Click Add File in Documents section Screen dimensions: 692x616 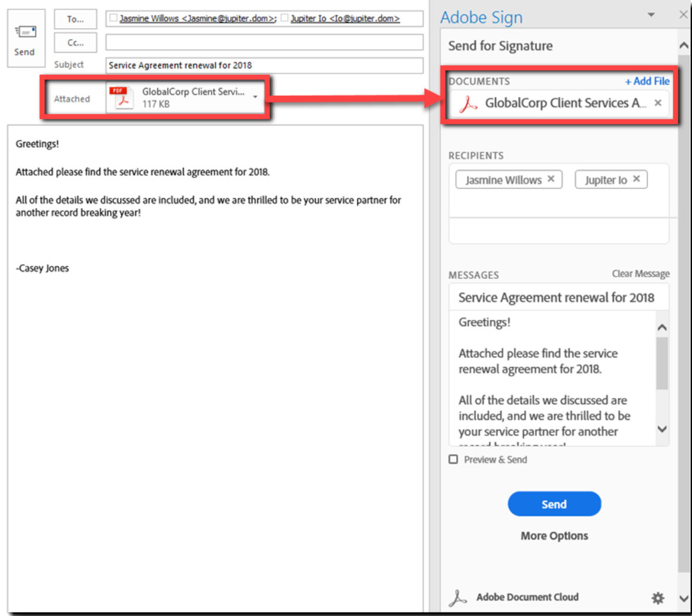click(x=647, y=81)
